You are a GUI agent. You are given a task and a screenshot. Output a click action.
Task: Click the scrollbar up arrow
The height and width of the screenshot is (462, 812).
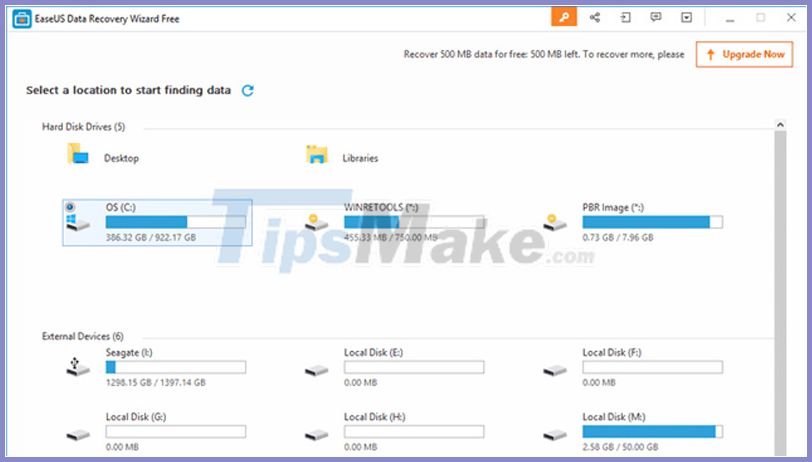[780, 124]
